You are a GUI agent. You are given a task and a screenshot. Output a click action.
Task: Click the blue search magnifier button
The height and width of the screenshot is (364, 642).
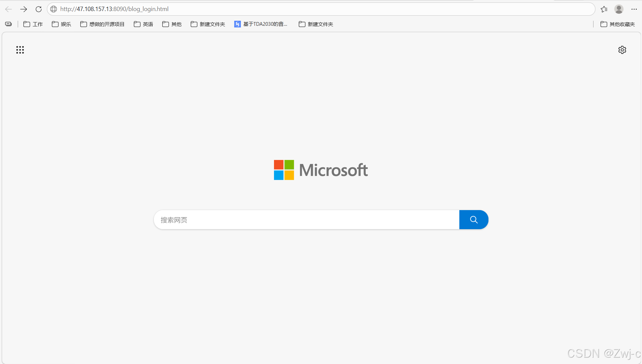pos(474,220)
